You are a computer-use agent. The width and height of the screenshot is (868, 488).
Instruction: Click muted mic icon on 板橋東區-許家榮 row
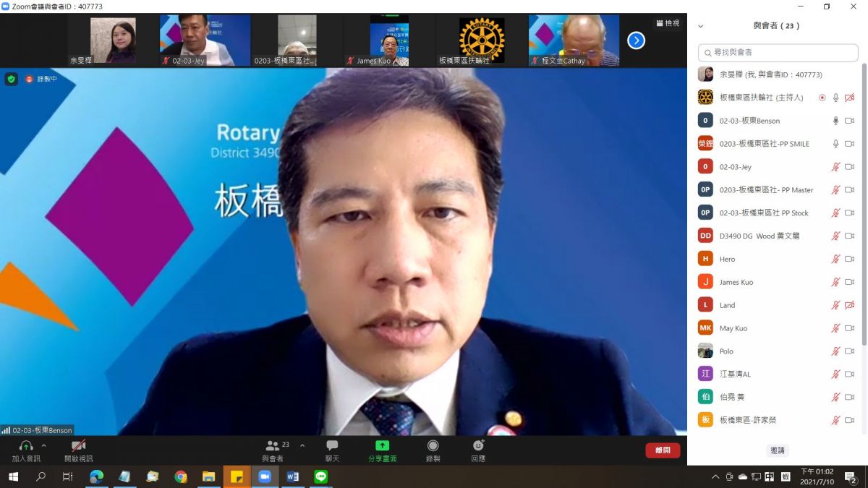click(x=835, y=420)
